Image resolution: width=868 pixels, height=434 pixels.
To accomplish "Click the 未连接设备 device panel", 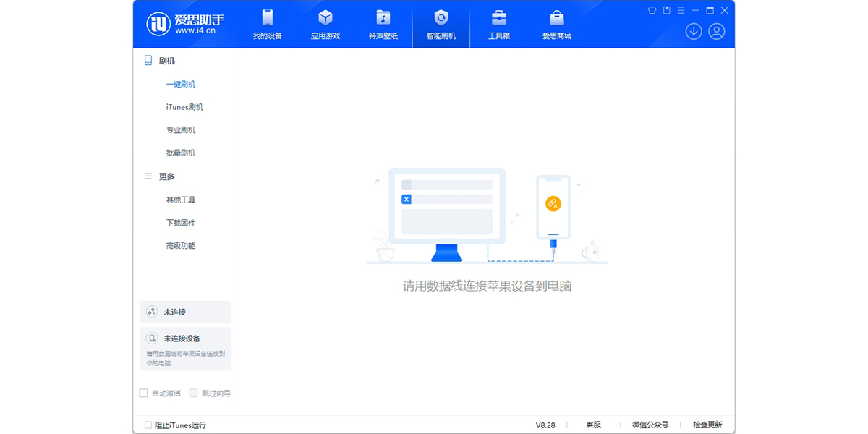I will point(186,349).
